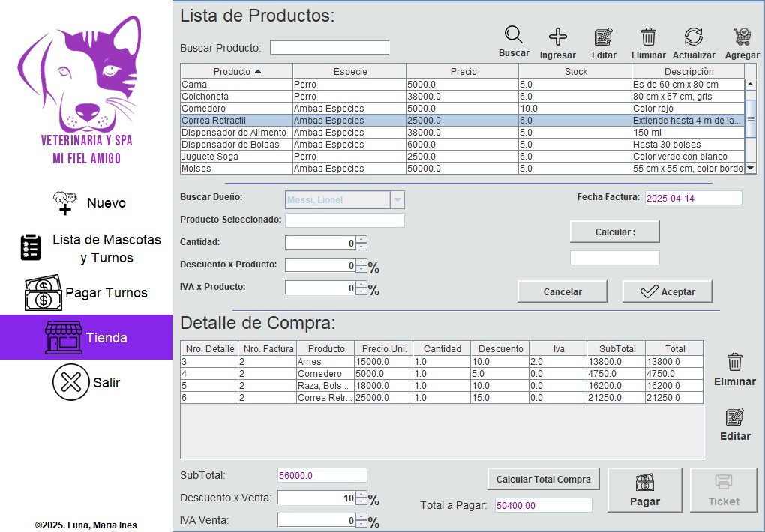Click the Descuento column header
The height and width of the screenshot is (532, 765).
pyautogui.click(x=500, y=348)
